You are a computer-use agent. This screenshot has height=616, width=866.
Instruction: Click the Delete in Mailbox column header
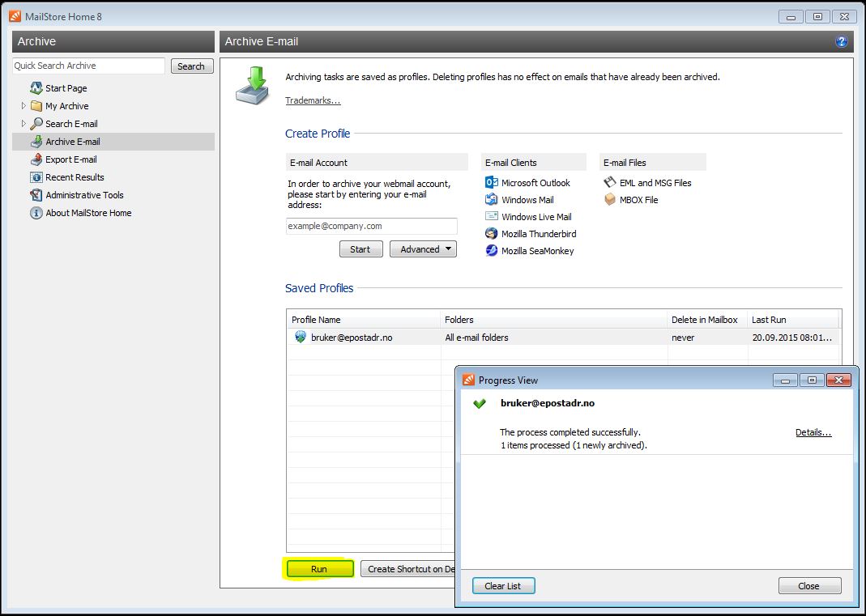(707, 320)
